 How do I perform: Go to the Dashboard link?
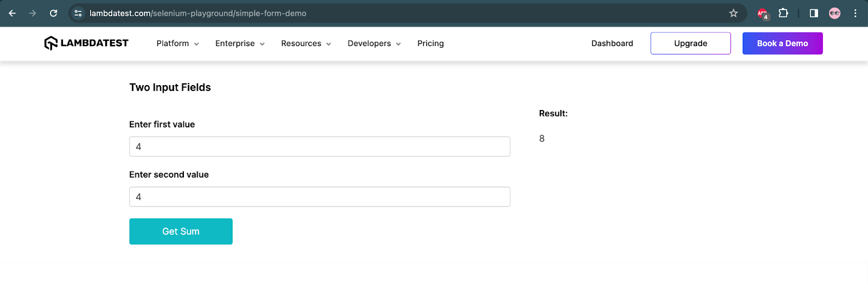coord(612,43)
